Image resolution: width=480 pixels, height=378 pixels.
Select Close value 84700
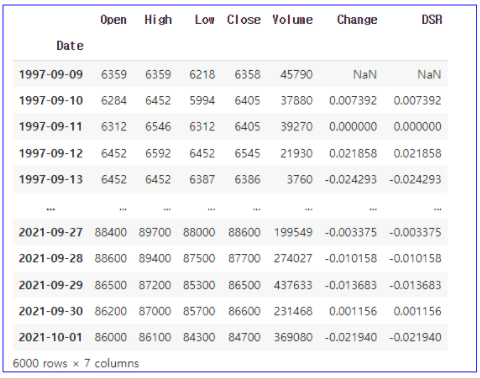pos(244,337)
